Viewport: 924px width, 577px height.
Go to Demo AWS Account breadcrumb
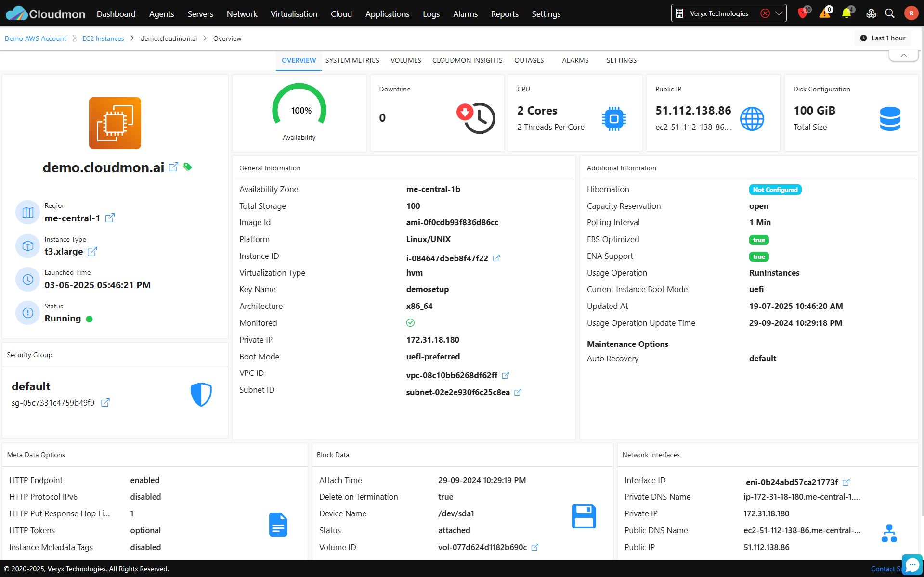coord(36,38)
